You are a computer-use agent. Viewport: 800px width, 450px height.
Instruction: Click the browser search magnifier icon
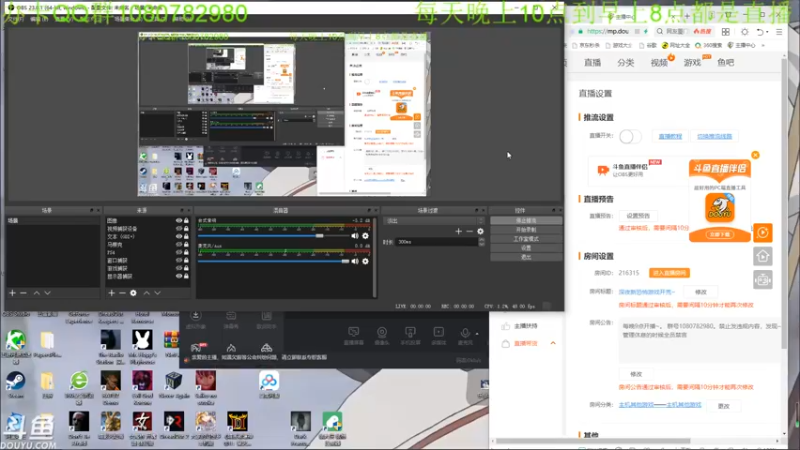(x=660, y=32)
